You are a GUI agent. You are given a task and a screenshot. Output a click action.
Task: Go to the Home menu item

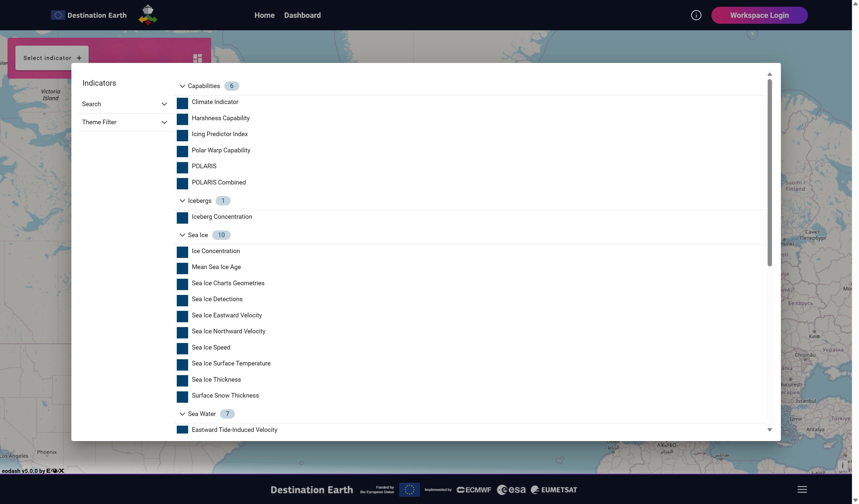264,15
